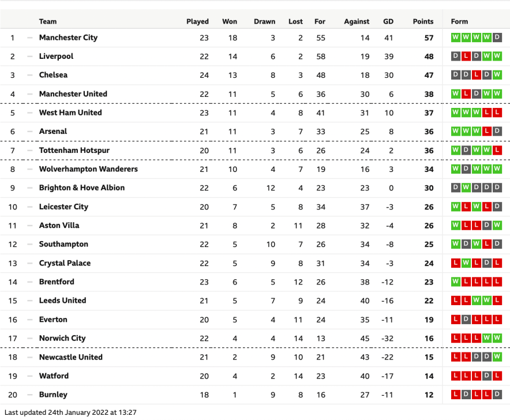Select the loss box in Manchester United's form
510x420 pixels.
466,94
